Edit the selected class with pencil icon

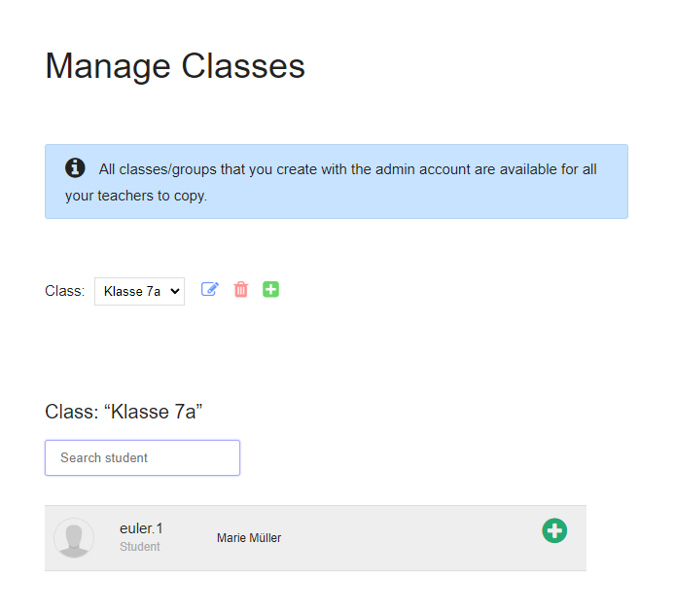[209, 289]
